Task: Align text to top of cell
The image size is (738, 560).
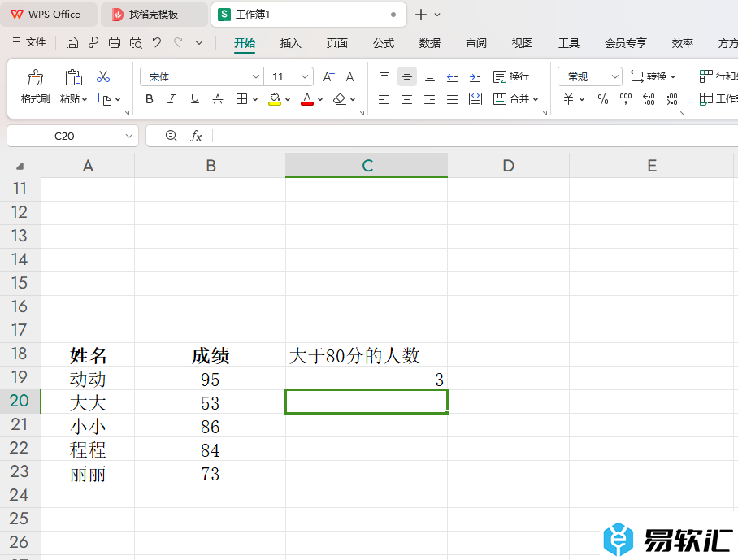Action: pos(384,76)
